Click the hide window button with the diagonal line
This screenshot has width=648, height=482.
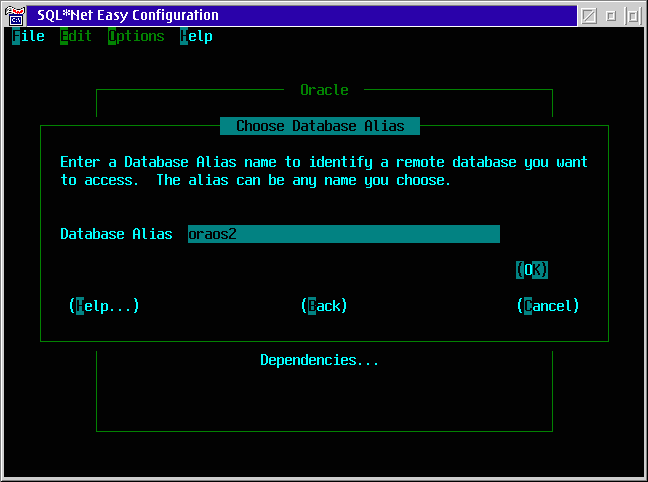588,16
